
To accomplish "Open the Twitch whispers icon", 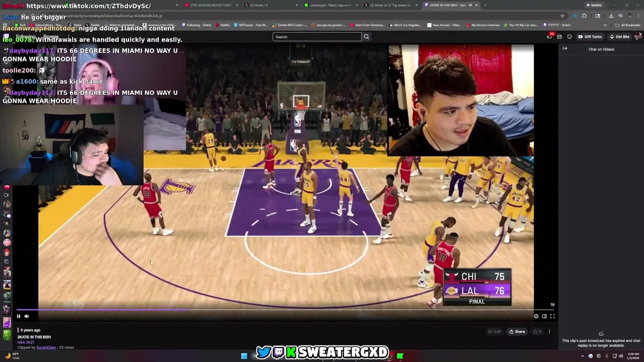I will 570,37.
